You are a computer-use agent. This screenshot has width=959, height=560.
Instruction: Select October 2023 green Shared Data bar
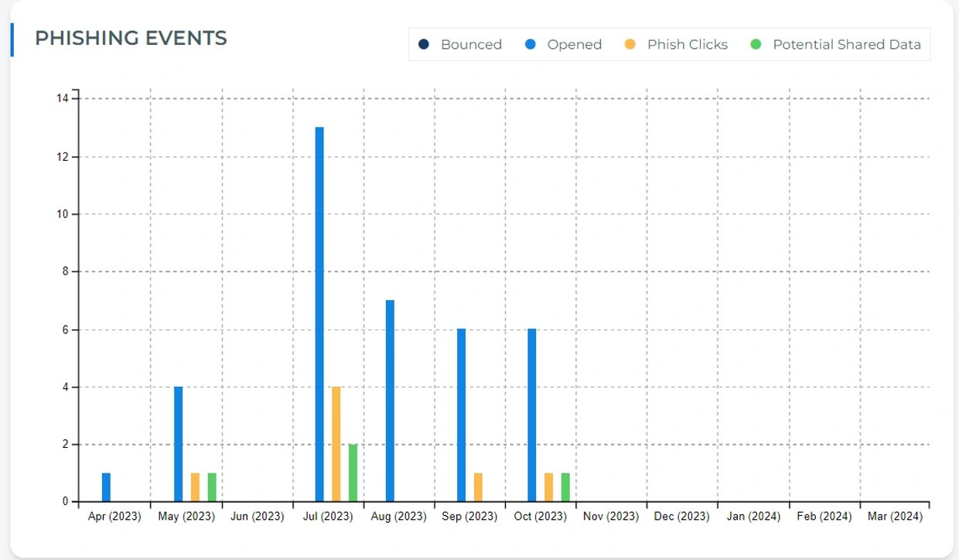tap(565, 487)
